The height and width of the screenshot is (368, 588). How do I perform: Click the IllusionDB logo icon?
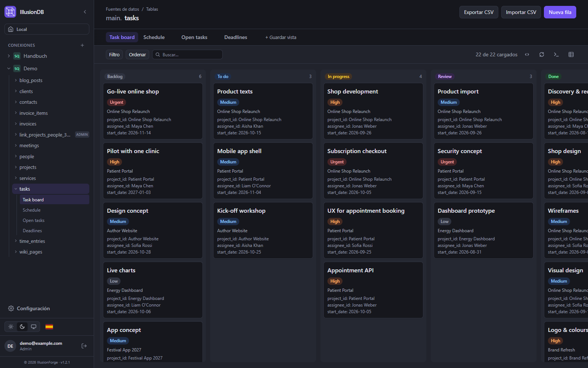pyautogui.click(x=10, y=12)
